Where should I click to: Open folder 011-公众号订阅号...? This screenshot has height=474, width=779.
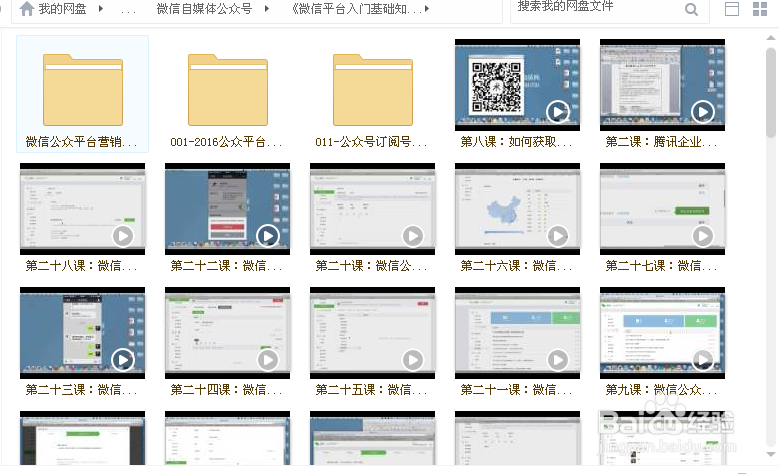point(373,89)
